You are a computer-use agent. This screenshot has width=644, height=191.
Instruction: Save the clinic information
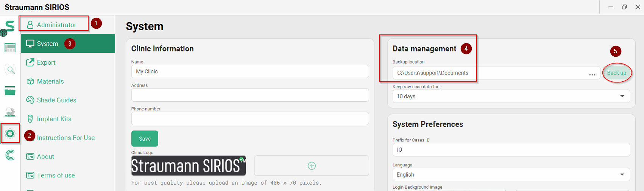tap(145, 139)
